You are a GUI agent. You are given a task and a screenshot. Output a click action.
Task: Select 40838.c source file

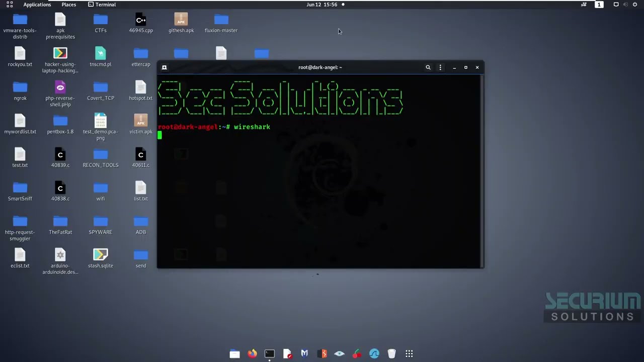(x=60, y=192)
